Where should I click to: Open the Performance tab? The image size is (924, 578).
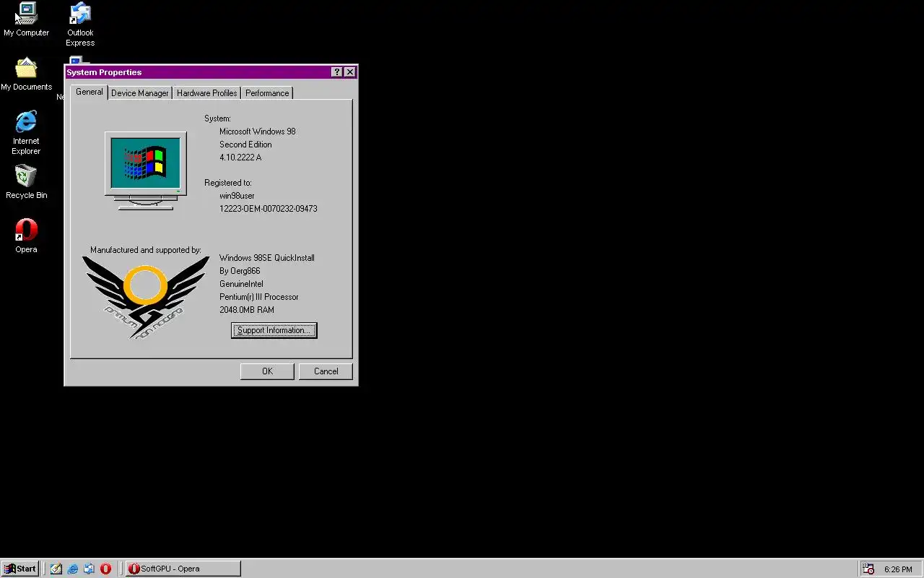tap(267, 93)
